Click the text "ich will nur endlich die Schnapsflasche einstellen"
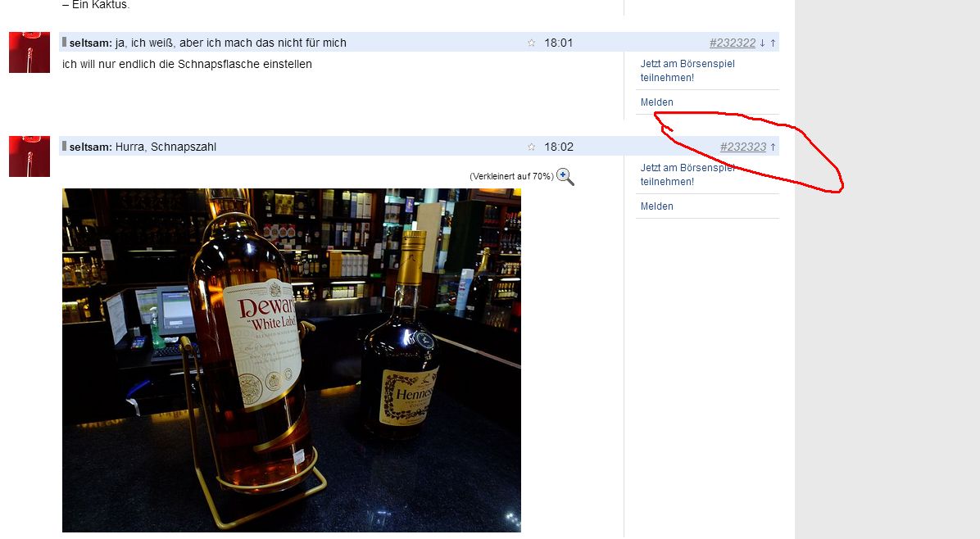The image size is (980, 539). point(187,65)
